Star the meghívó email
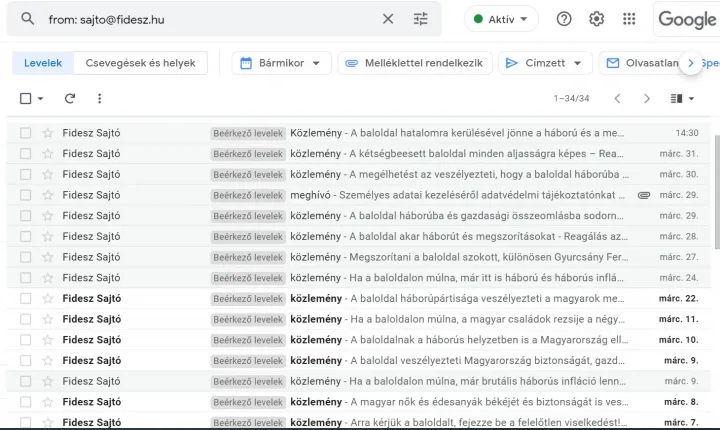Screen dimensions: 720x430 click(48, 195)
